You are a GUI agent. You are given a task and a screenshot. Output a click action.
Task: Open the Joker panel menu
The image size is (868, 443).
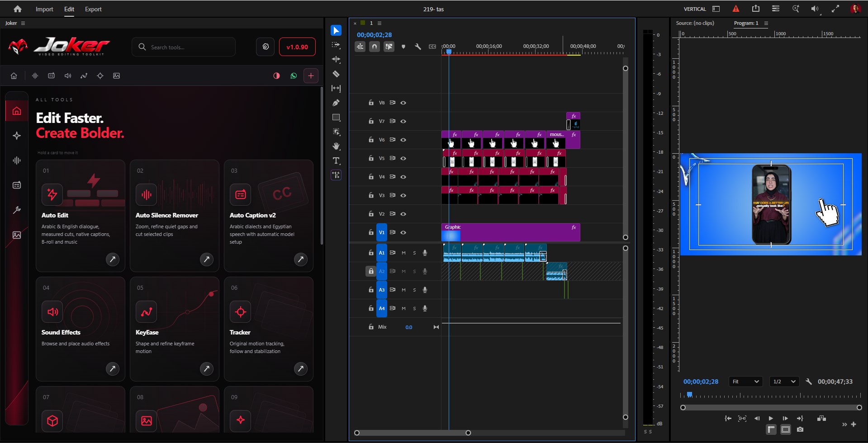[23, 23]
